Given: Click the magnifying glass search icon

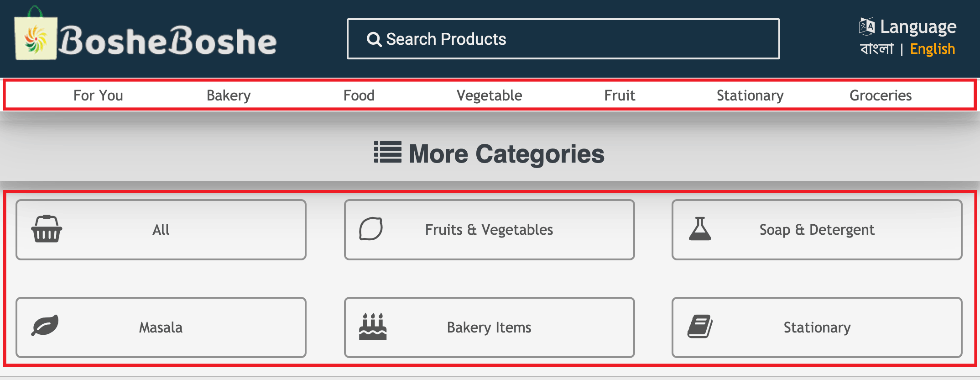Looking at the screenshot, I should [x=374, y=39].
